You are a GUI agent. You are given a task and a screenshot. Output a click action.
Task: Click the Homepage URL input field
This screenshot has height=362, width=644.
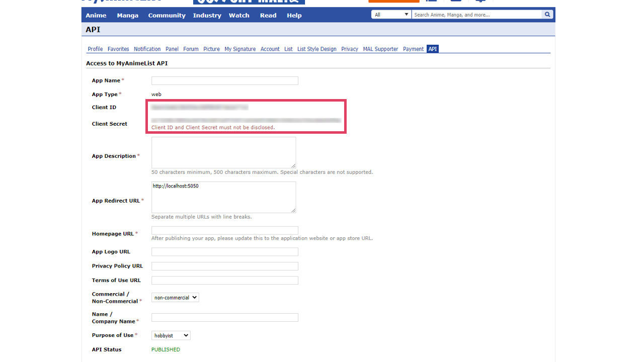pos(225,231)
